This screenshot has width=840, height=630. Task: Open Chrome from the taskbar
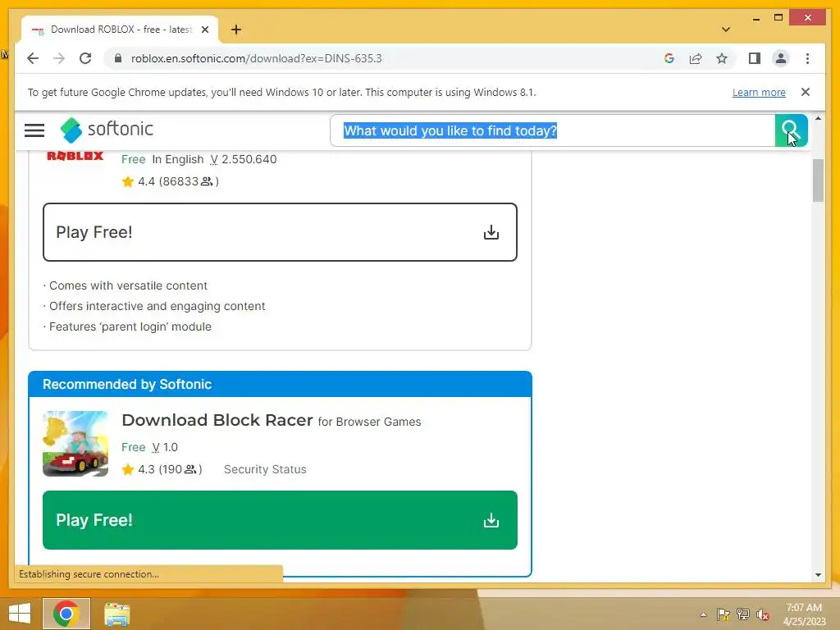point(66,614)
